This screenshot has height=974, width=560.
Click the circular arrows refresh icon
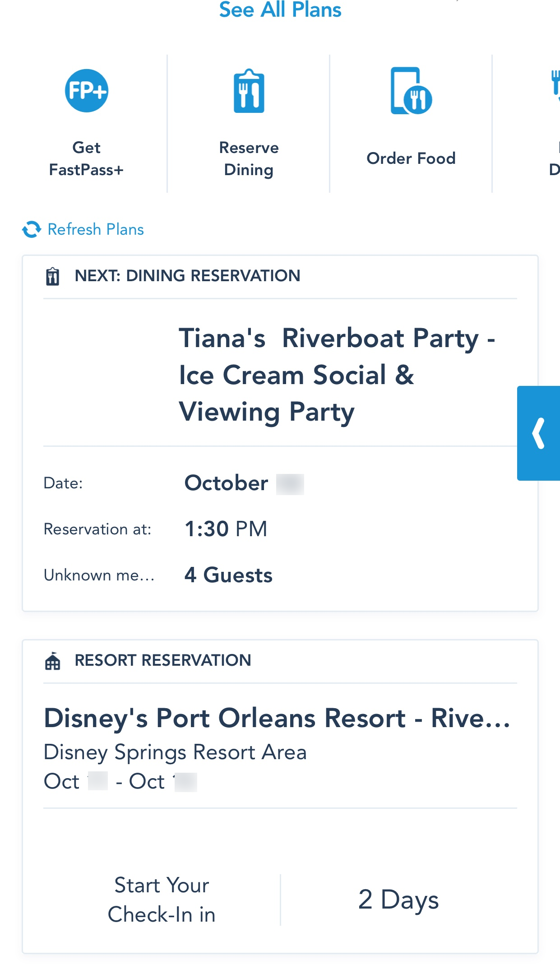pyautogui.click(x=32, y=229)
